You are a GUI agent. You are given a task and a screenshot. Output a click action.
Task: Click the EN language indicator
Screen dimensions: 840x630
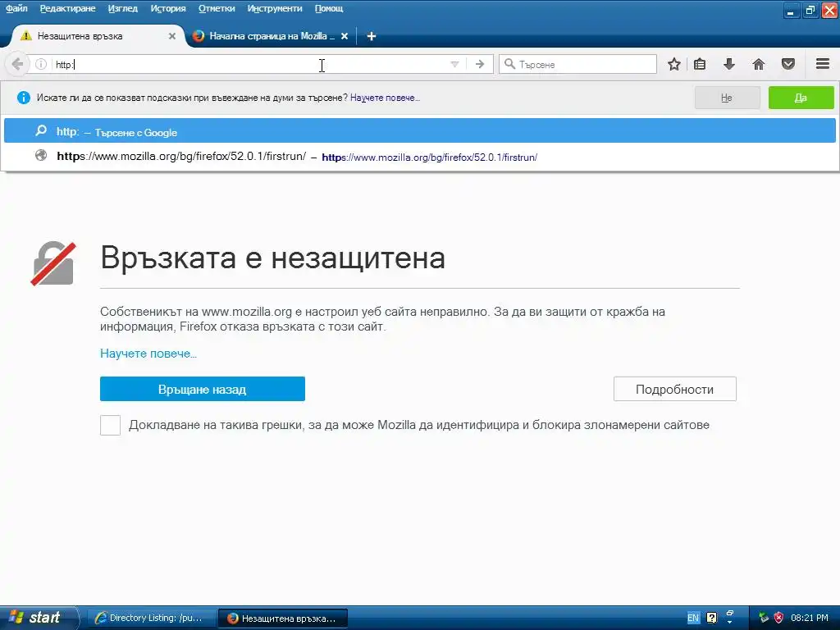(x=692, y=618)
